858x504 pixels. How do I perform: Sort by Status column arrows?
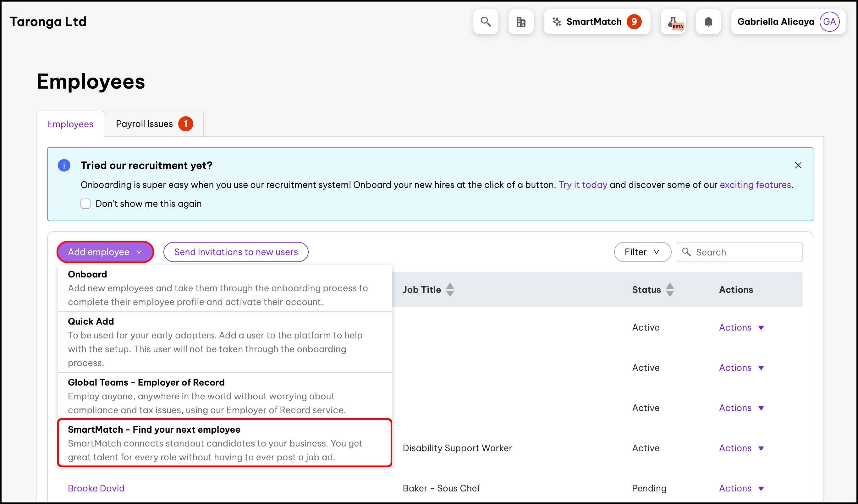tap(669, 290)
